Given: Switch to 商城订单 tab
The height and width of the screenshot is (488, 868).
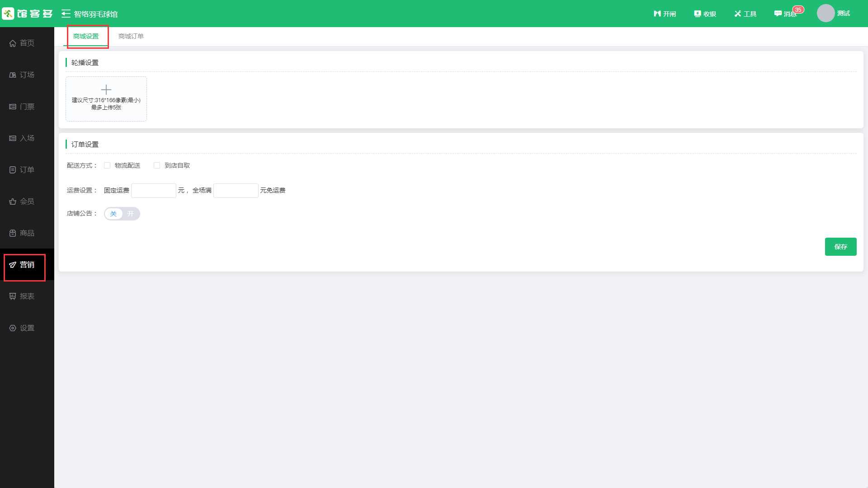Looking at the screenshot, I should 131,36.
